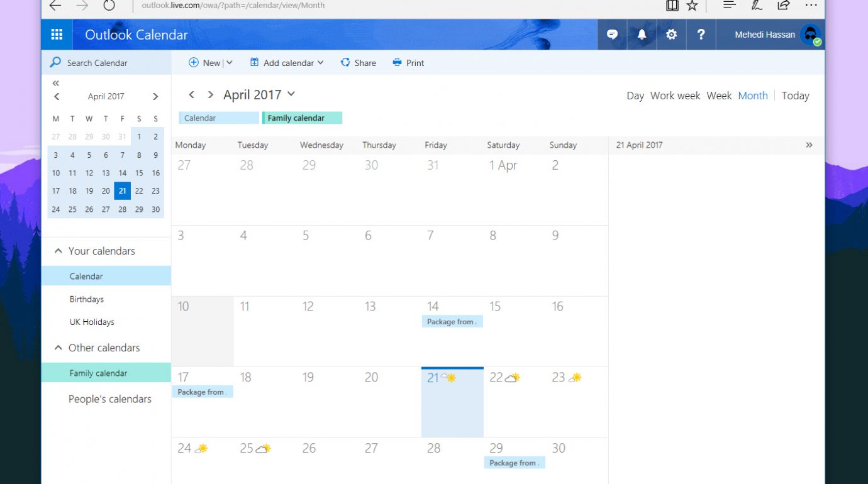
Task: Collapse the 21 April 2017 agenda pane
Action: click(809, 145)
